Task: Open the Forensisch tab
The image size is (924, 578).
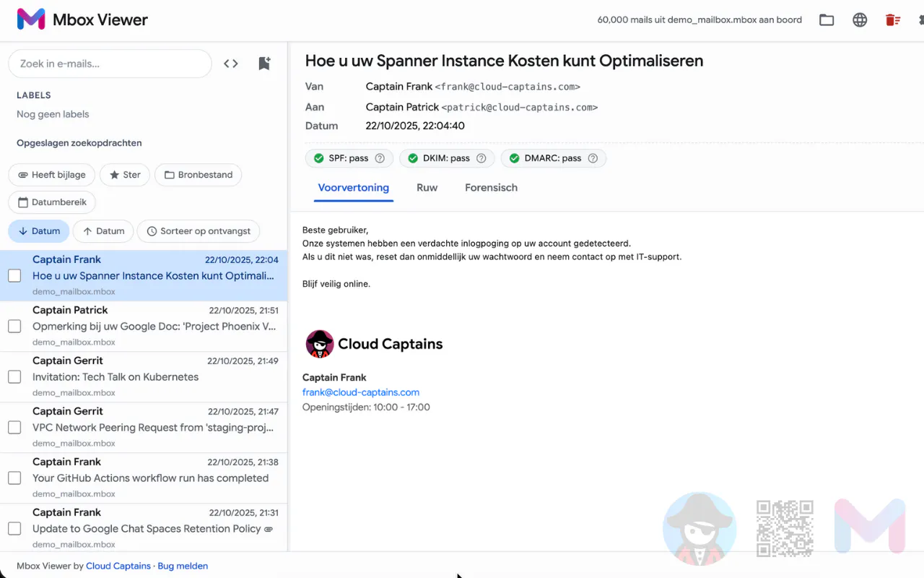Action: (491, 188)
